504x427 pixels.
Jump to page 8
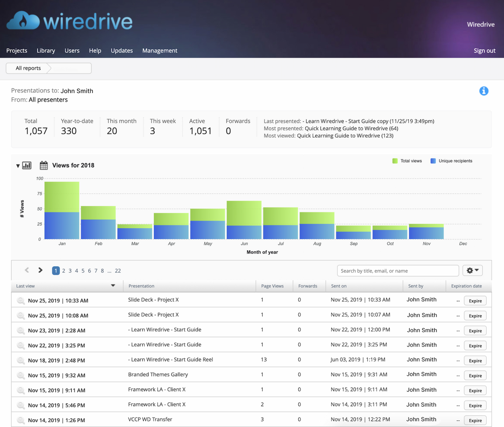tap(102, 271)
